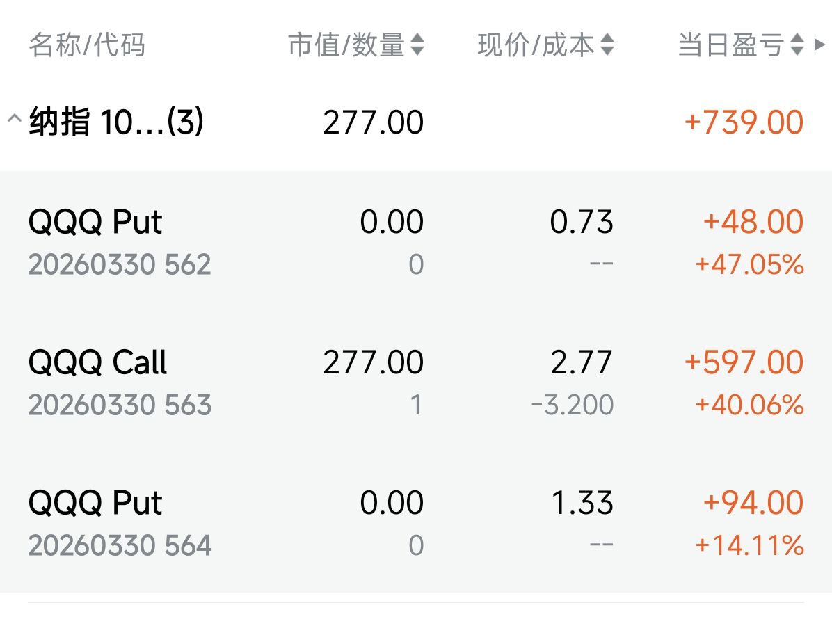The height and width of the screenshot is (644, 832).
Task: Open the QQQ Put 564 position
Action: 96,504
